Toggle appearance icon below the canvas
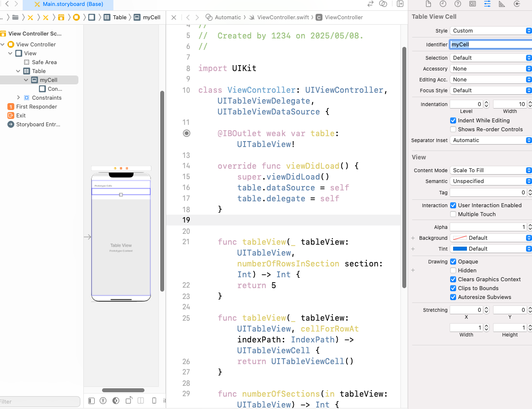This screenshot has width=532, height=409. [116, 401]
